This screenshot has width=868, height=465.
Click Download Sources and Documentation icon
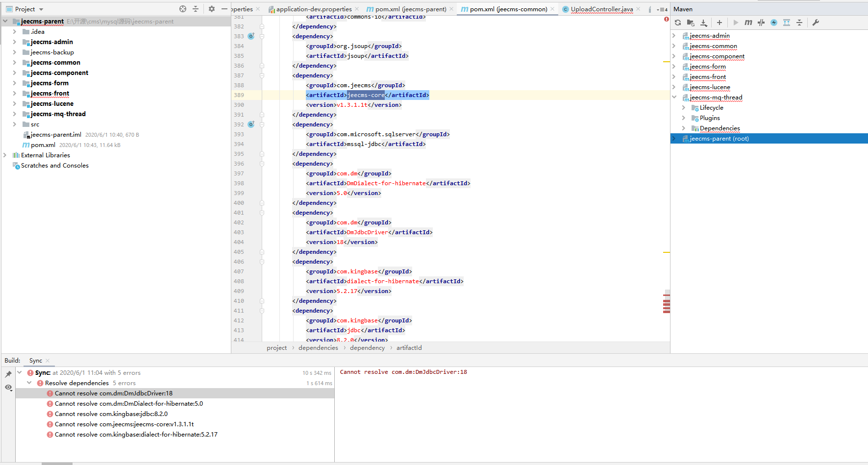point(704,23)
